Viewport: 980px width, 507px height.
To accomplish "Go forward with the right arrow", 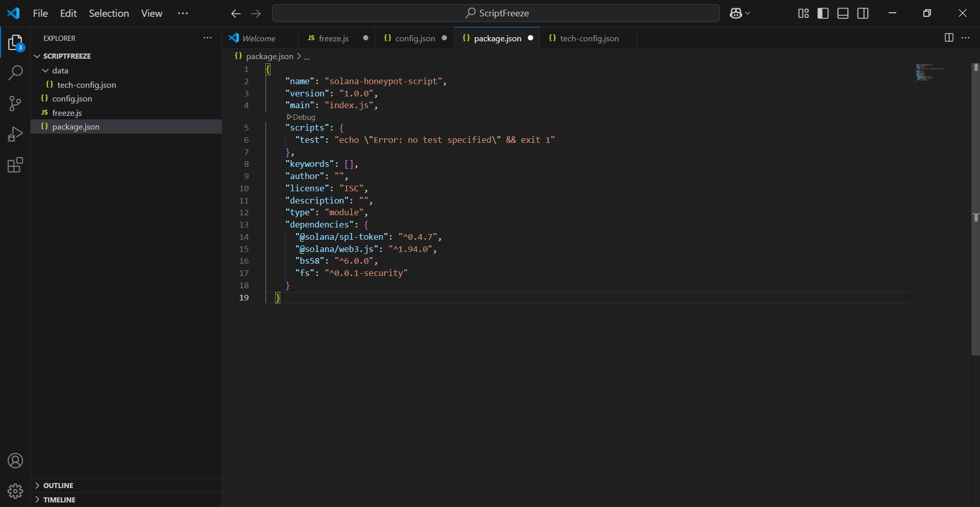I will [x=256, y=14].
